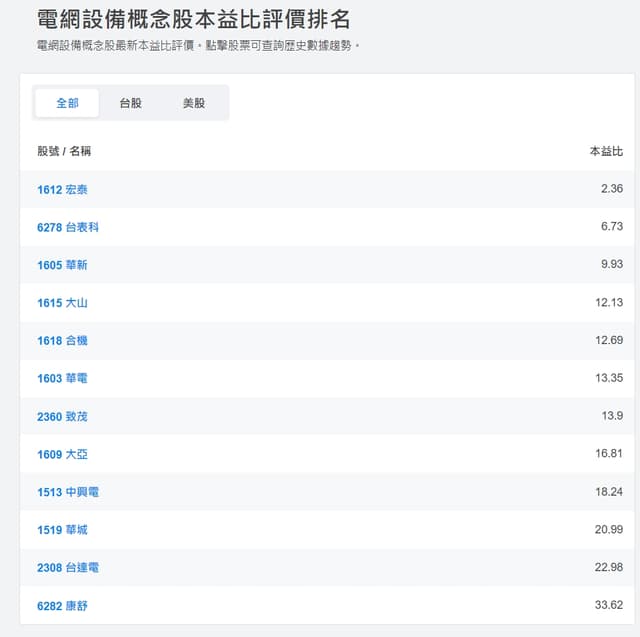The height and width of the screenshot is (637, 640).
Task: Switch to the 台股 tab
Action: pos(131,103)
